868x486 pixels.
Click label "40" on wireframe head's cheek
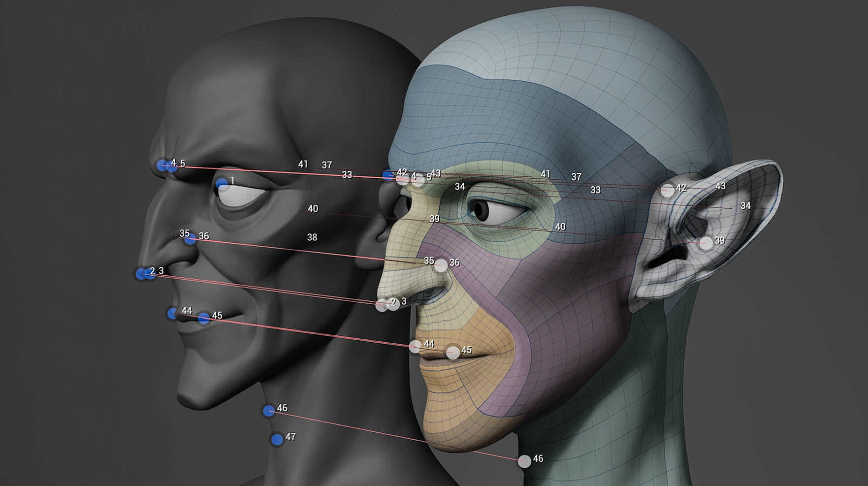[560, 227]
